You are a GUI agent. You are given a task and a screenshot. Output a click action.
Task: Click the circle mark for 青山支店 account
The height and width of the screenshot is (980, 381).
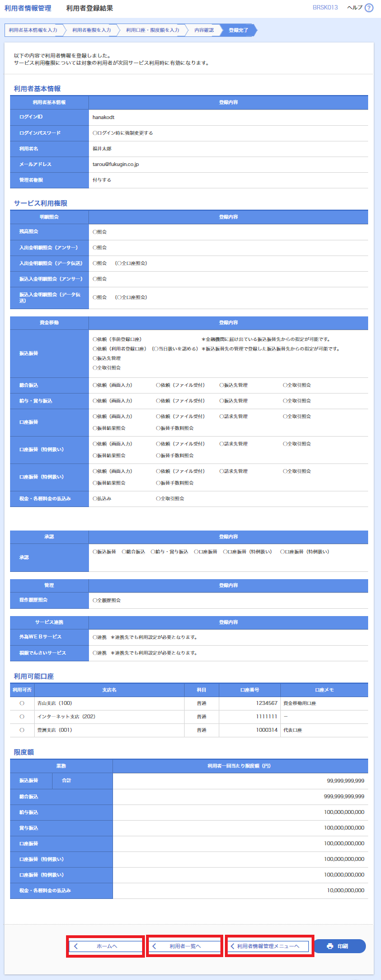pos(22,703)
